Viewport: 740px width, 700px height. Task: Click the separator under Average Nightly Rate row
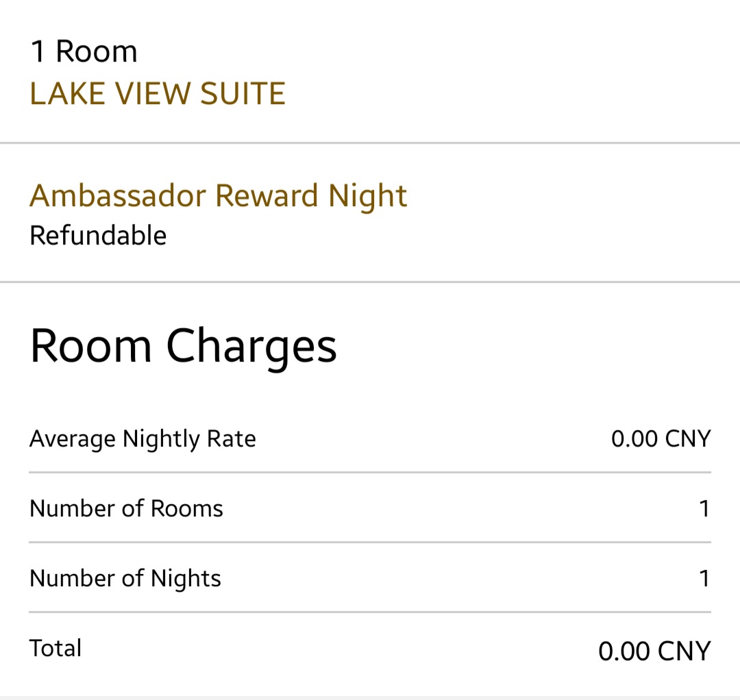coord(370,472)
